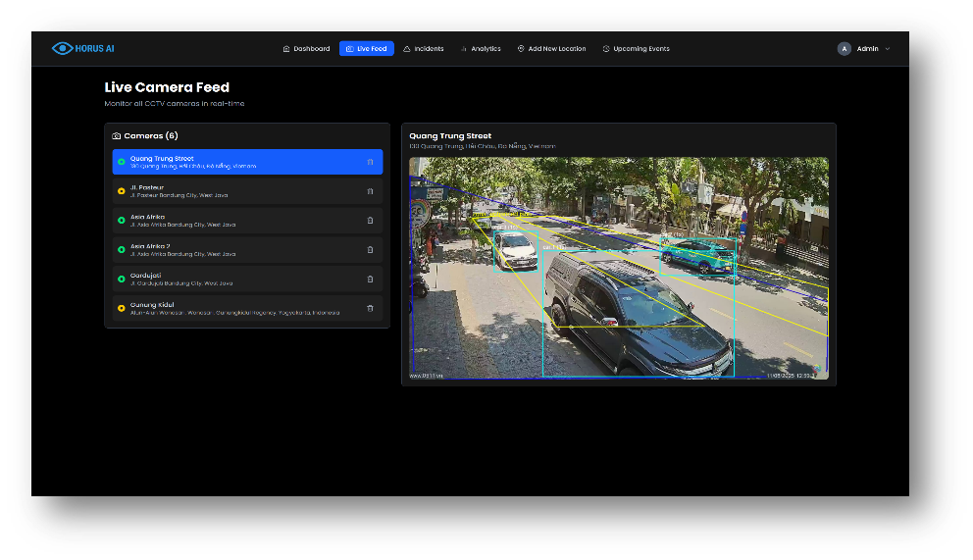Viewport: 973px width, 560px height.
Task: Expand the Admin dropdown chevron
Action: [x=888, y=48]
